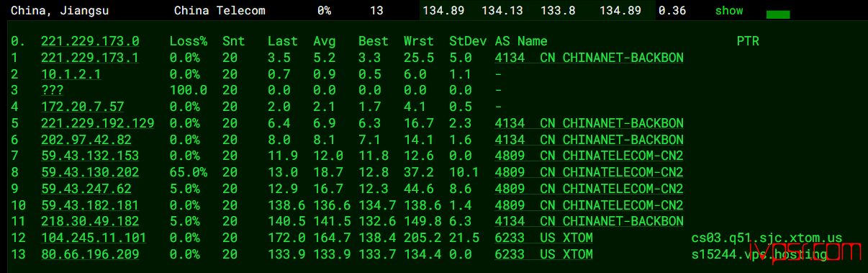Click AS link 6233 US XTOM on hop 12
The height and width of the screenshot is (273, 868).
[x=544, y=238]
